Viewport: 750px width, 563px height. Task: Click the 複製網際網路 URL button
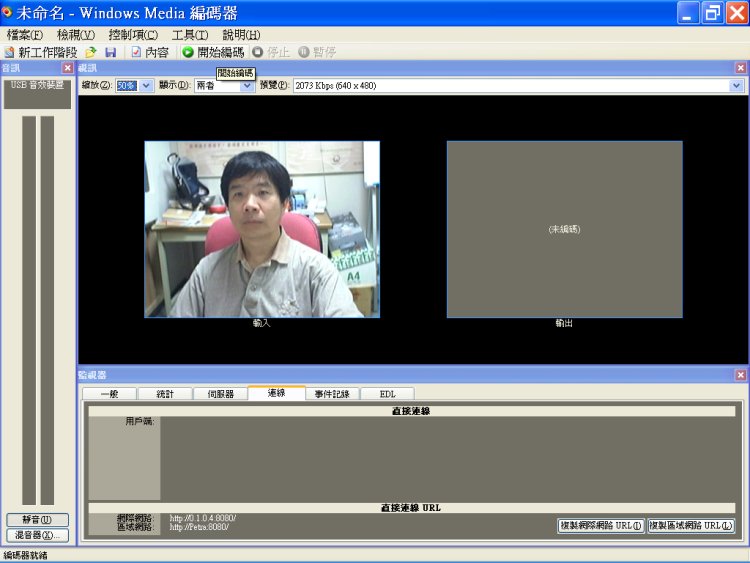coord(600,526)
